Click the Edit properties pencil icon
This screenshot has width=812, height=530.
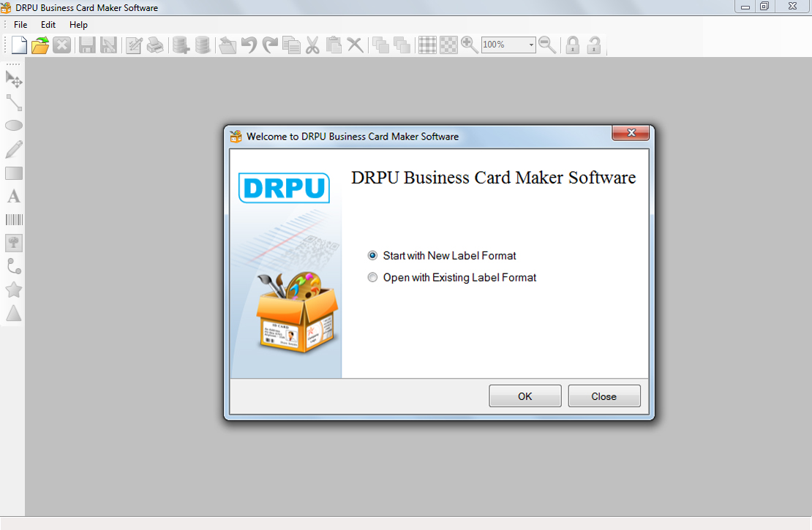[x=134, y=45]
